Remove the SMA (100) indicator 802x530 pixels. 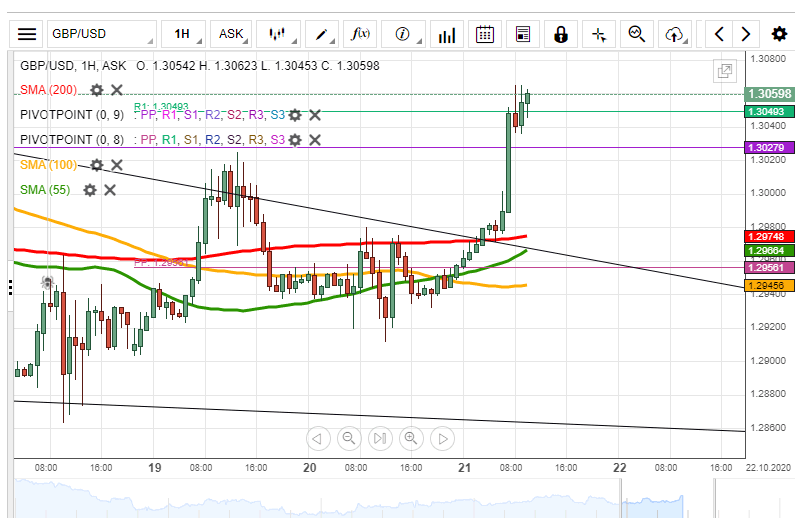click(x=117, y=165)
